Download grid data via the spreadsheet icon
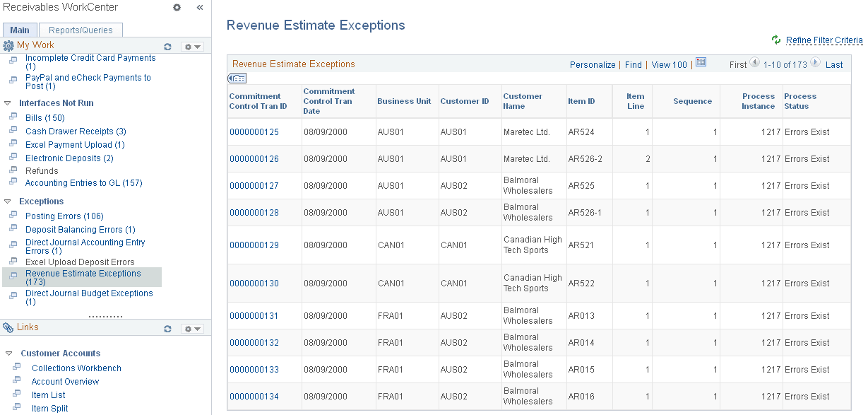Viewport: 868px width, 415px height. click(701, 63)
